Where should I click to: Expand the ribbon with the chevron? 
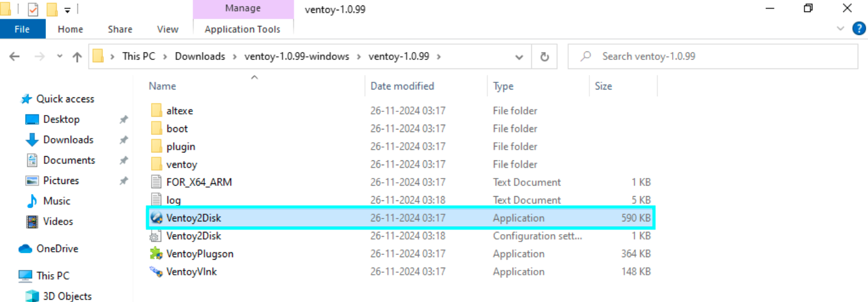pos(841,28)
